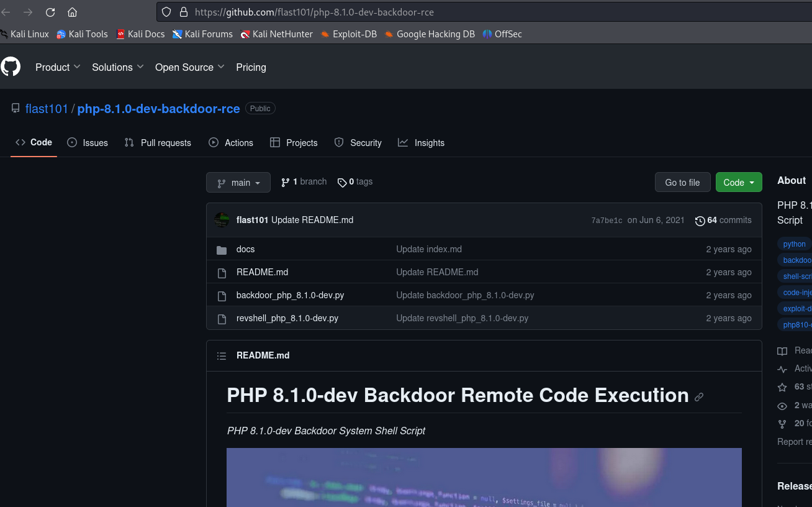
Task: Click the Readme book icon in About
Action: click(782, 351)
